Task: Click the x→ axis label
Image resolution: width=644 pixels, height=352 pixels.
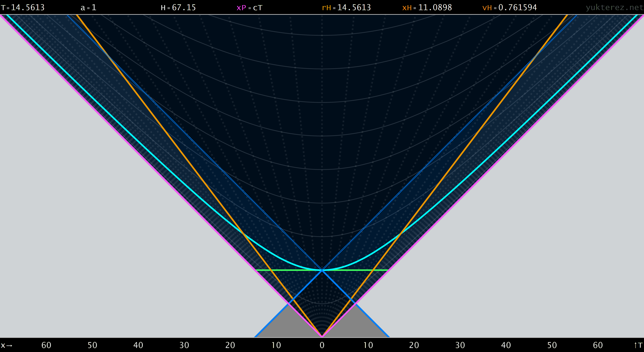Action: [7, 345]
